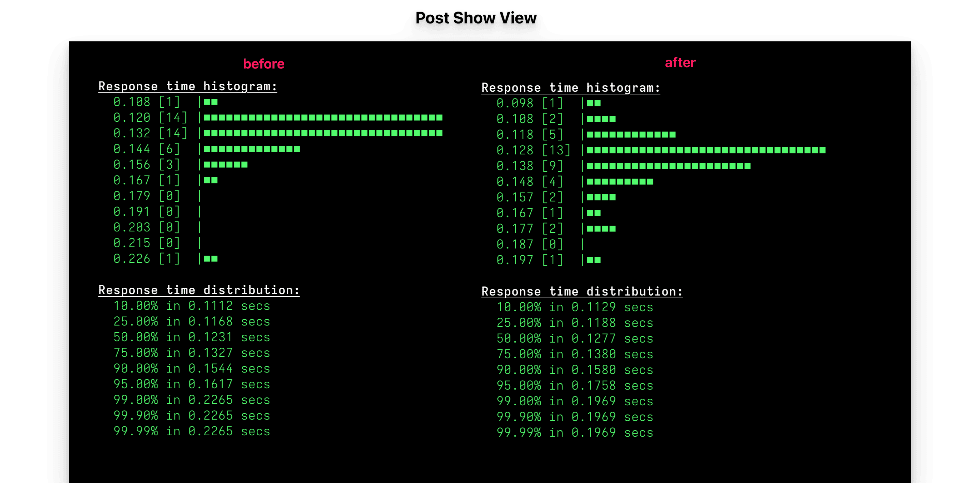980x483 pixels.
Task: Click the 'Post Show View' title
Action: (476, 18)
